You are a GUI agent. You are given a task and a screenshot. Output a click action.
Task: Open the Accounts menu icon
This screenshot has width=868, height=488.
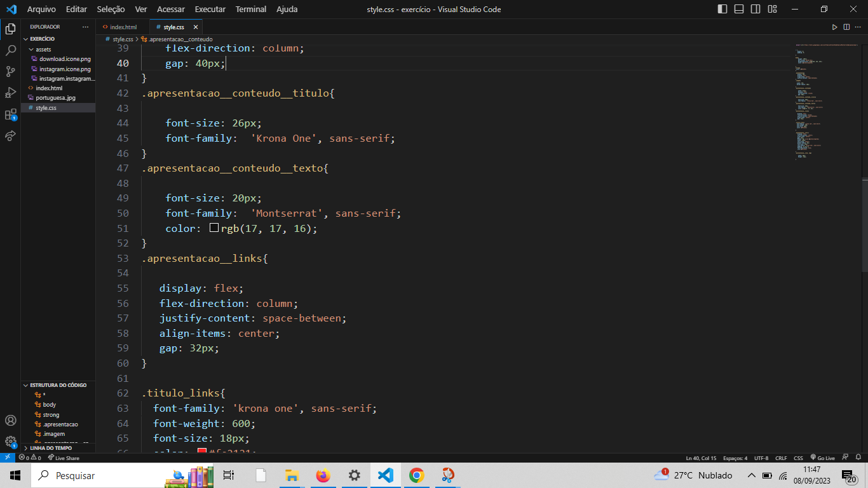pos(10,420)
